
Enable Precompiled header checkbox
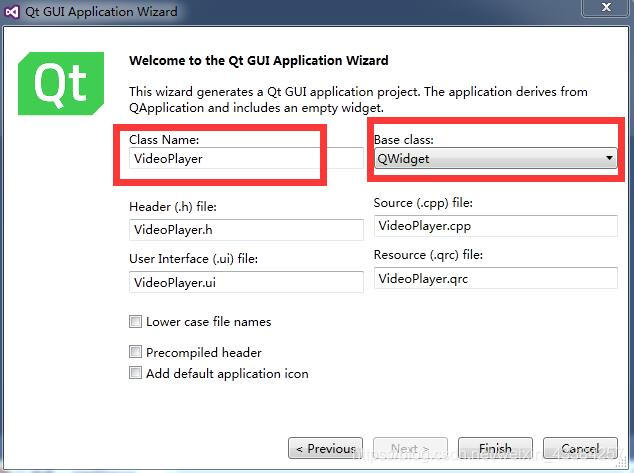click(x=135, y=352)
